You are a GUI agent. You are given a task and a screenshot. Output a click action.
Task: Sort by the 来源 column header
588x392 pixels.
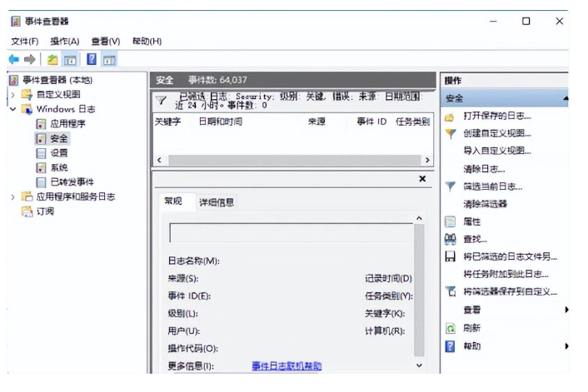(x=316, y=122)
